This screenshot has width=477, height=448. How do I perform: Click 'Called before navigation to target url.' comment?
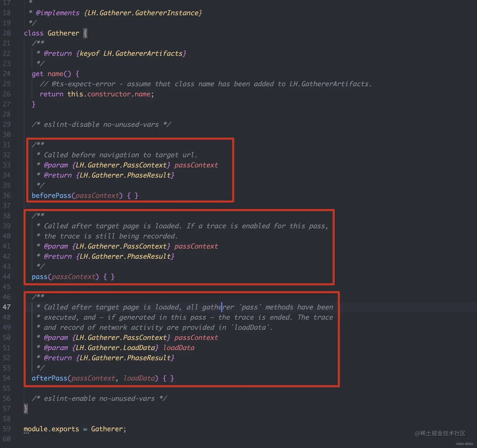(x=121, y=155)
